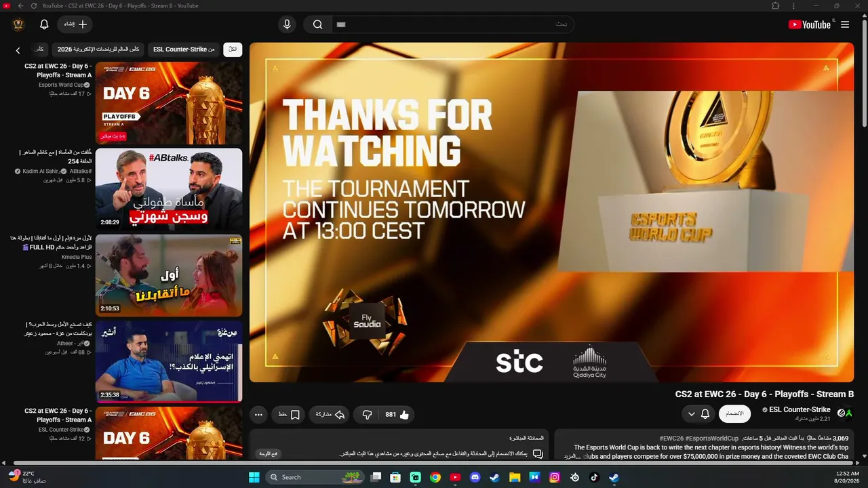Open the account avatar menu

18,24
